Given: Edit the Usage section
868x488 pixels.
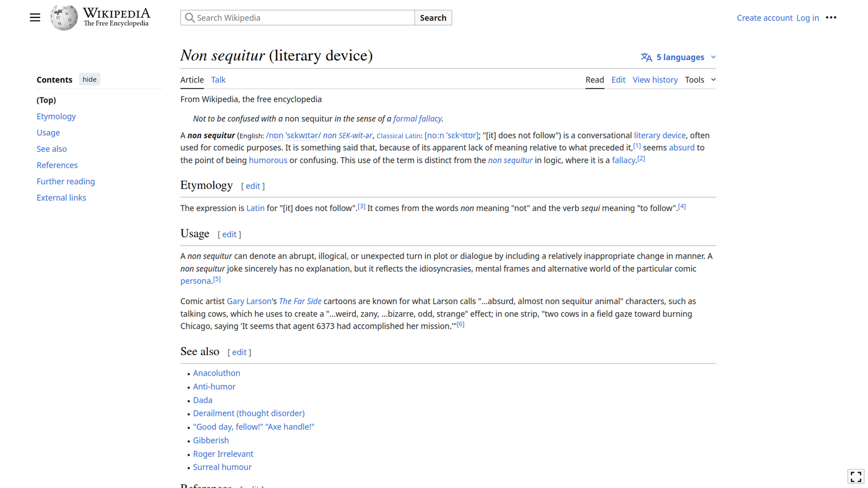Looking at the screenshot, I should (x=229, y=234).
